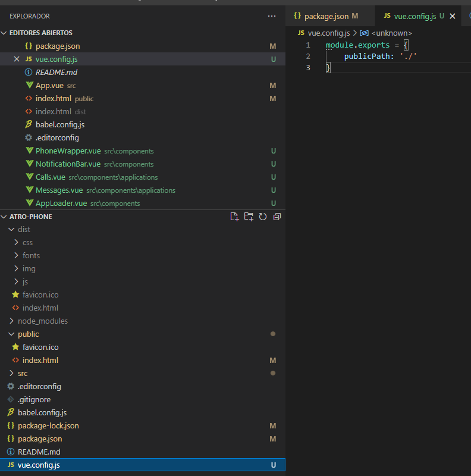Viewport: 471px width, 476px height.
Task: Open .editorconfig in open editors list
Action: tap(143, 137)
